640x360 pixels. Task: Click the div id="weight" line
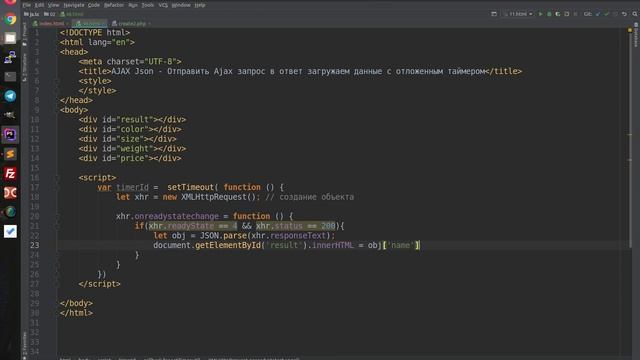point(132,149)
